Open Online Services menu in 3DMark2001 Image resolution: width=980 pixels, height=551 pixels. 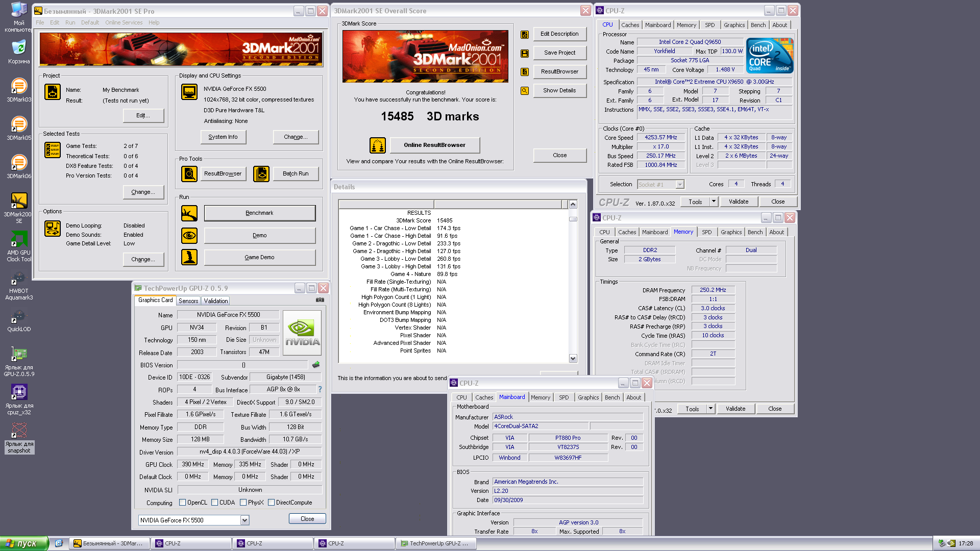point(124,22)
